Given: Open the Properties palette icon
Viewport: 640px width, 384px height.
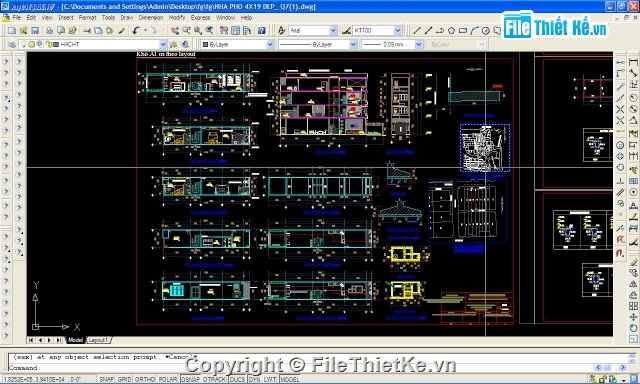Looking at the screenshot, I should click(x=224, y=31).
